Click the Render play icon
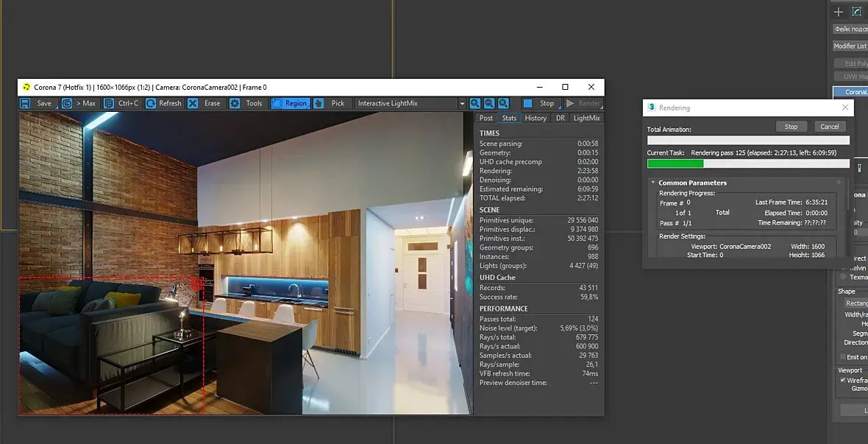Viewport: 868px width, 444px height. click(x=570, y=103)
